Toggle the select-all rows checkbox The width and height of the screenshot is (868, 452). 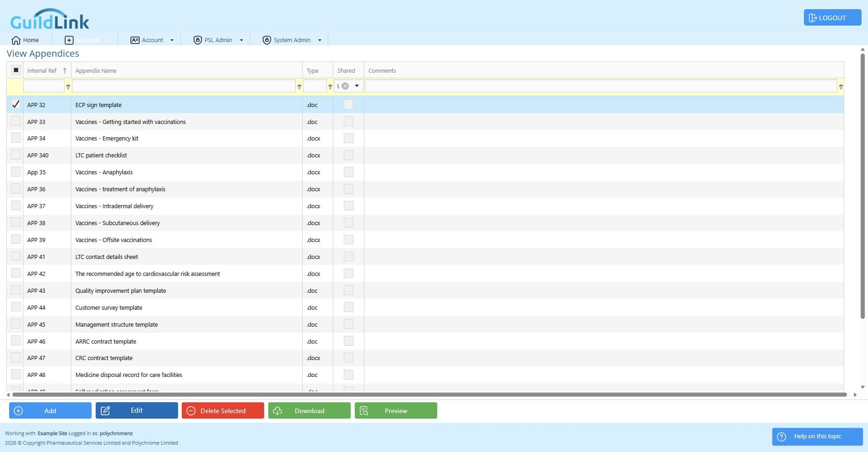[x=16, y=70]
